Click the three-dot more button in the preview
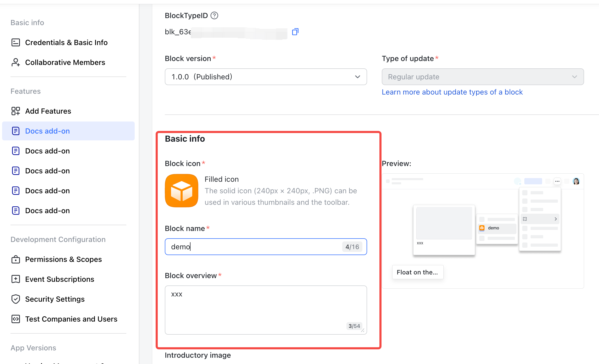 [557, 181]
